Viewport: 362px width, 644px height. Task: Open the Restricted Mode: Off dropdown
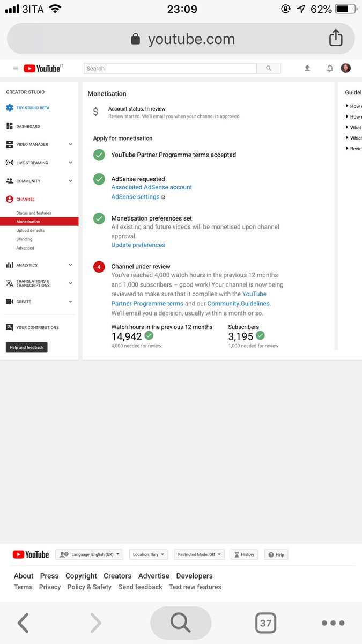pyautogui.click(x=199, y=554)
